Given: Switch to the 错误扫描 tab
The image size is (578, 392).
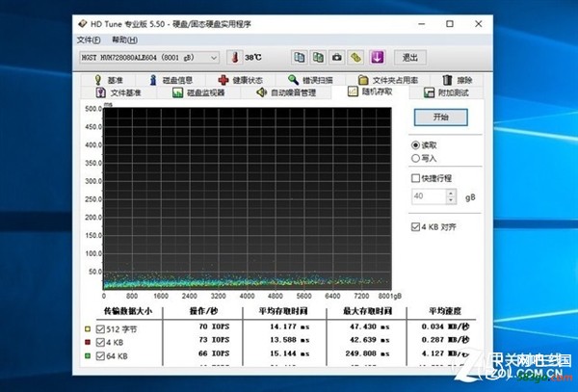Looking at the screenshot, I should point(310,80).
